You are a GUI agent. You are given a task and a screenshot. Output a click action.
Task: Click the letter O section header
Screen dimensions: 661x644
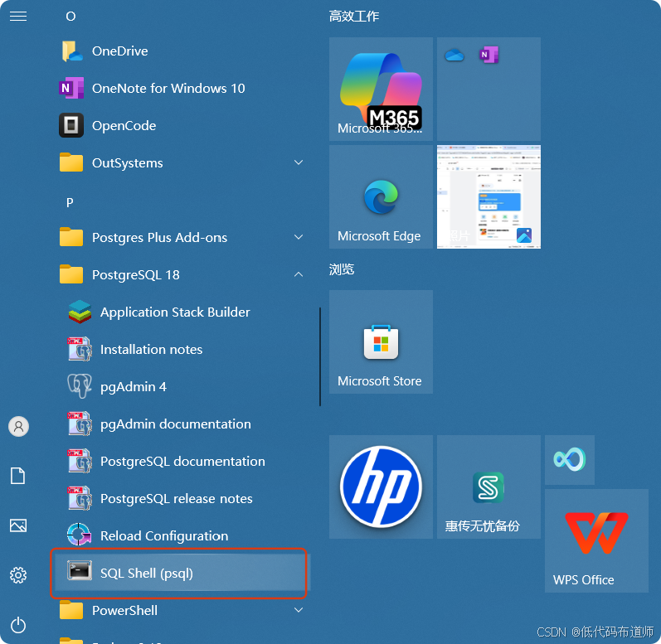pos(70,17)
